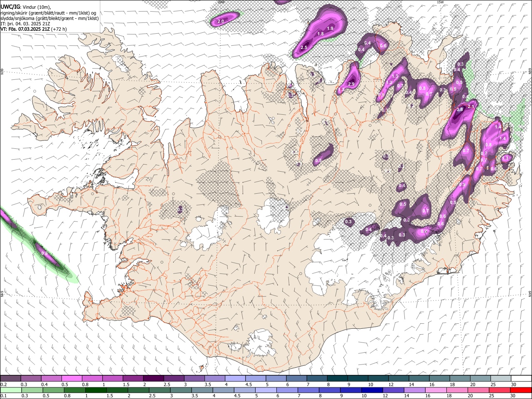
Task: Click the 'slydda/snjókoma' legend description line
Action: pos(49,18)
